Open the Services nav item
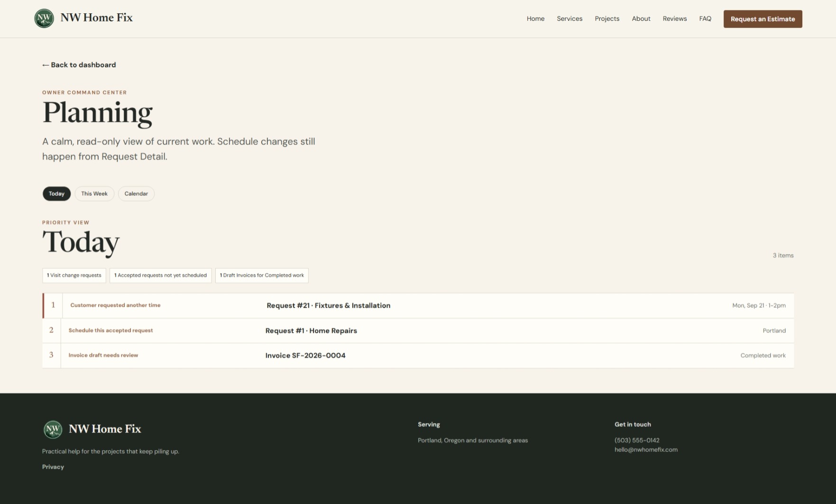The height and width of the screenshot is (504, 836). 570,18
